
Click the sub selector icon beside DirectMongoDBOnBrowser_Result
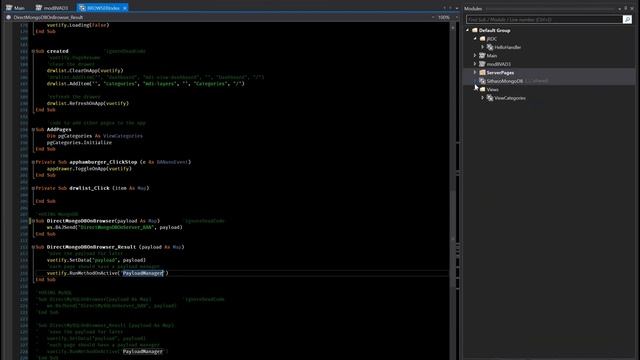(9, 18)
